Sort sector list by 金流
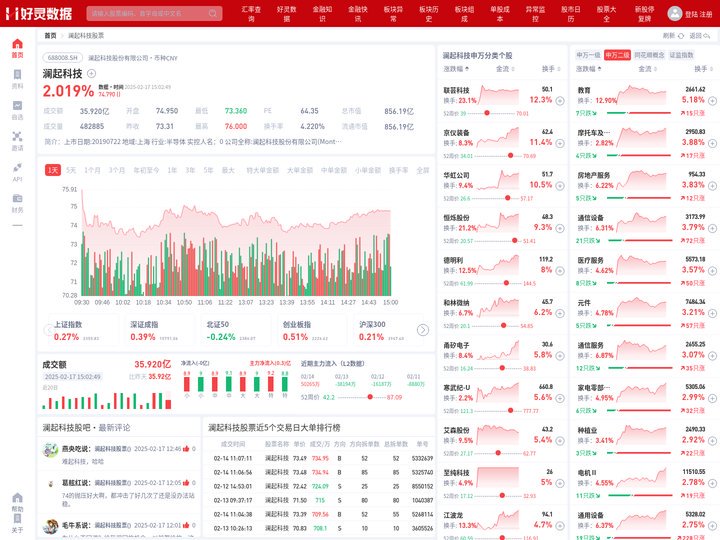Image resolution: width=720 pixels, height=540 pixels. pyautogui.click(x=647, y=69)
